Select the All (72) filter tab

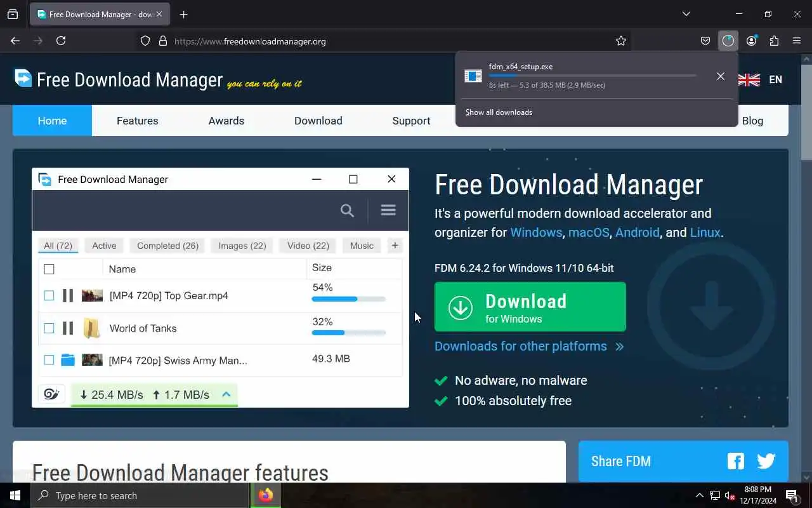tap(58, 246)
